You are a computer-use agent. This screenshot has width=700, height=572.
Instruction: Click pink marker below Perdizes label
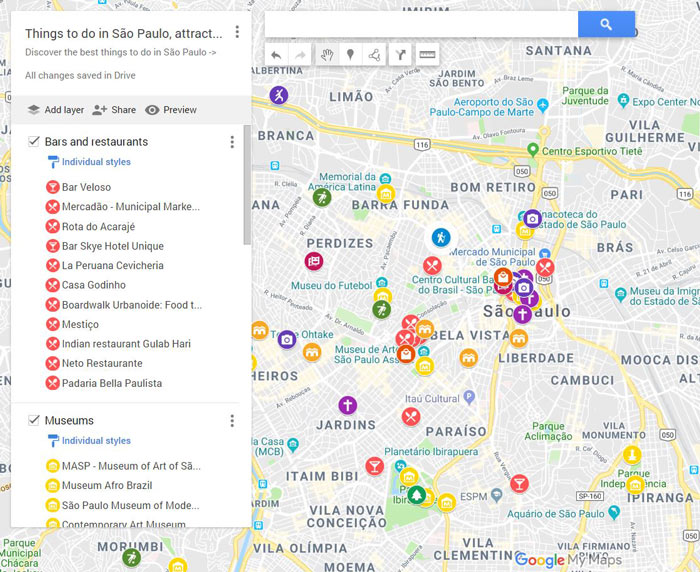pyautogui.click(x=314, y=261)
